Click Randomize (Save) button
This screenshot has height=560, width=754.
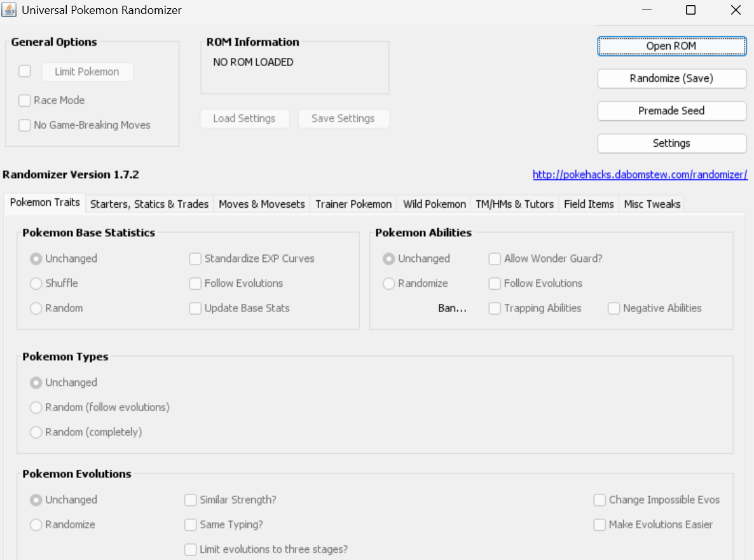point(672,78)
